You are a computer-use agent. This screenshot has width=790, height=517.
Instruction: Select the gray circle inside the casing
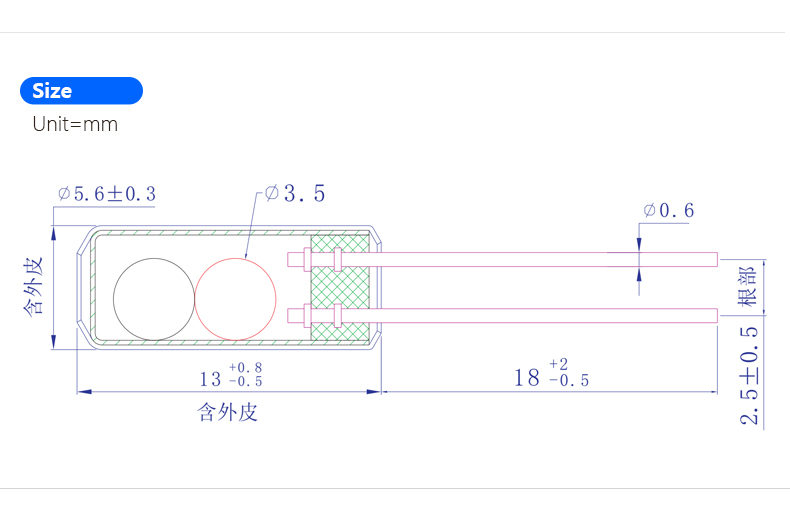click(154, 299)
